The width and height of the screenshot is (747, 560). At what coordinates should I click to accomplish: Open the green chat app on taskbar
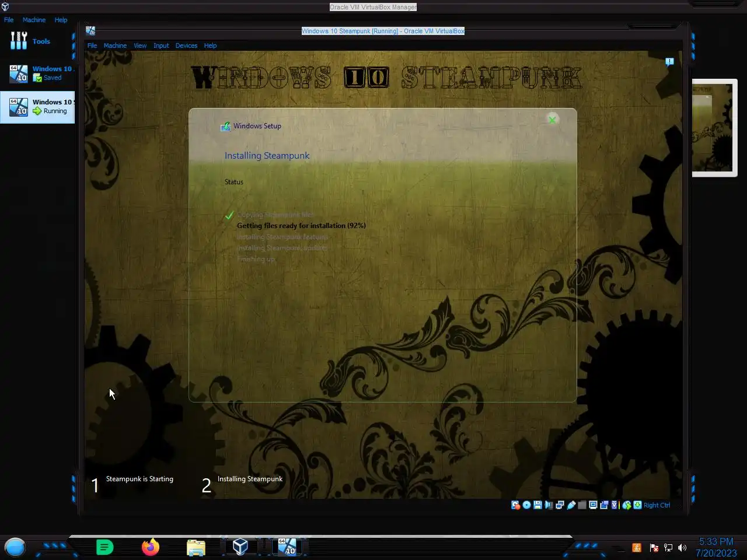click(x=104, y=547)
